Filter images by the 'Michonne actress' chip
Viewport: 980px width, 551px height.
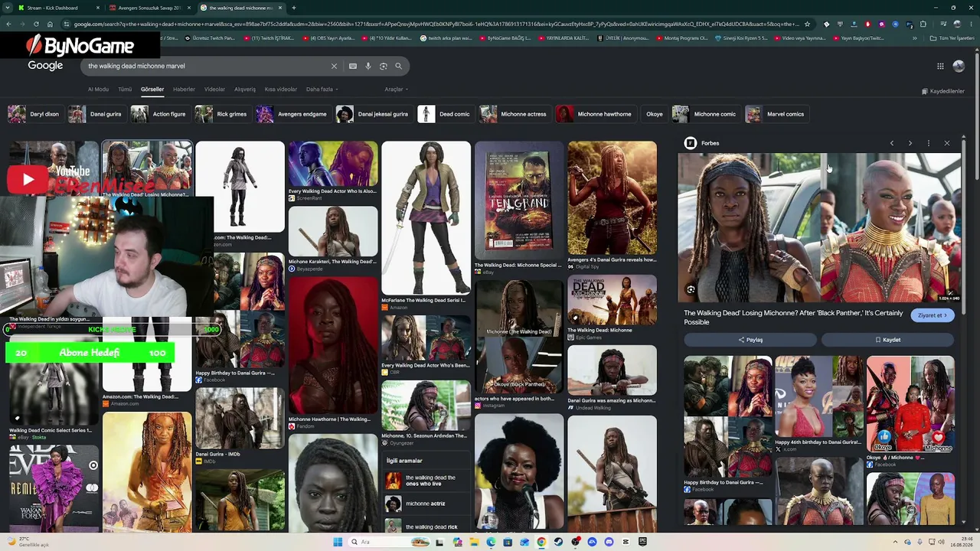(x=514, y=114)
